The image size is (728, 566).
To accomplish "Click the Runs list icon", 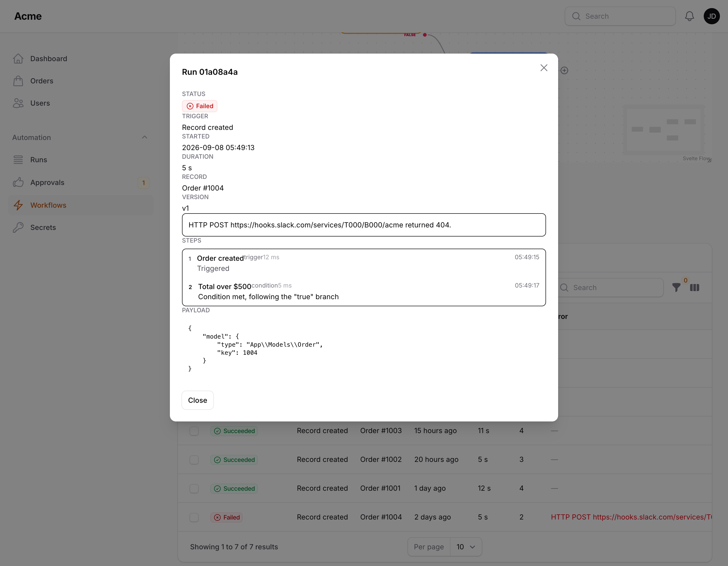I will 18,160.
